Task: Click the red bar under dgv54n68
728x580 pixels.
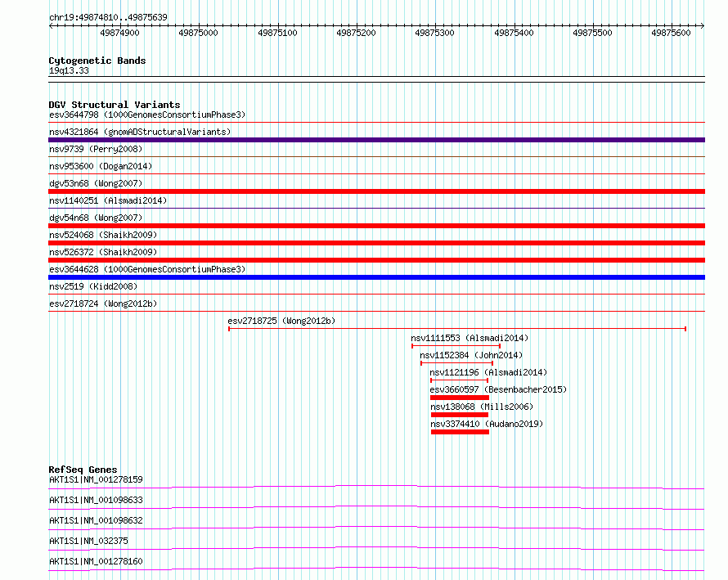Action: click(376, 226)
